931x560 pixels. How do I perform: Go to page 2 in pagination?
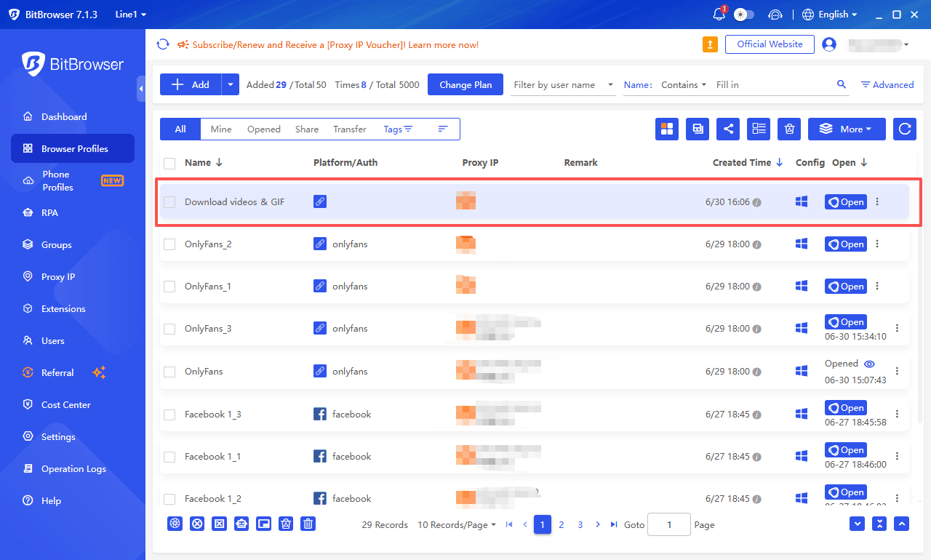[562, 524]
